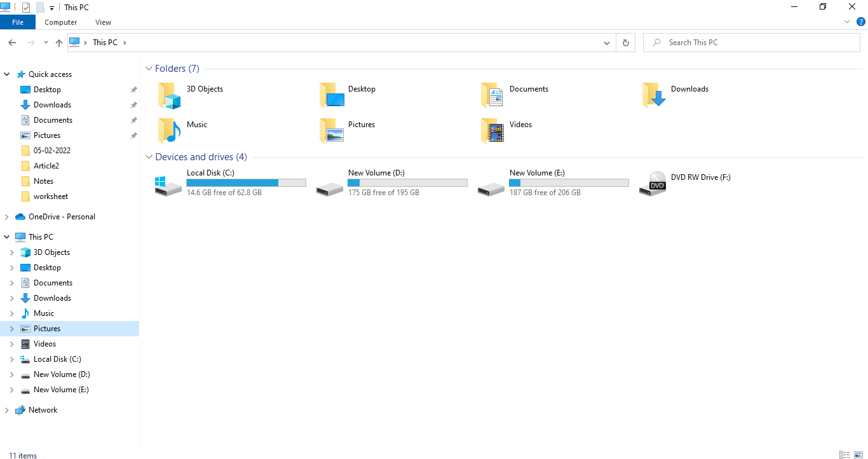The height and width of the screenshot is (459, 868).
Task: Click the Customize Quick Access Toolbar arrow
Action: click(51, 7)
